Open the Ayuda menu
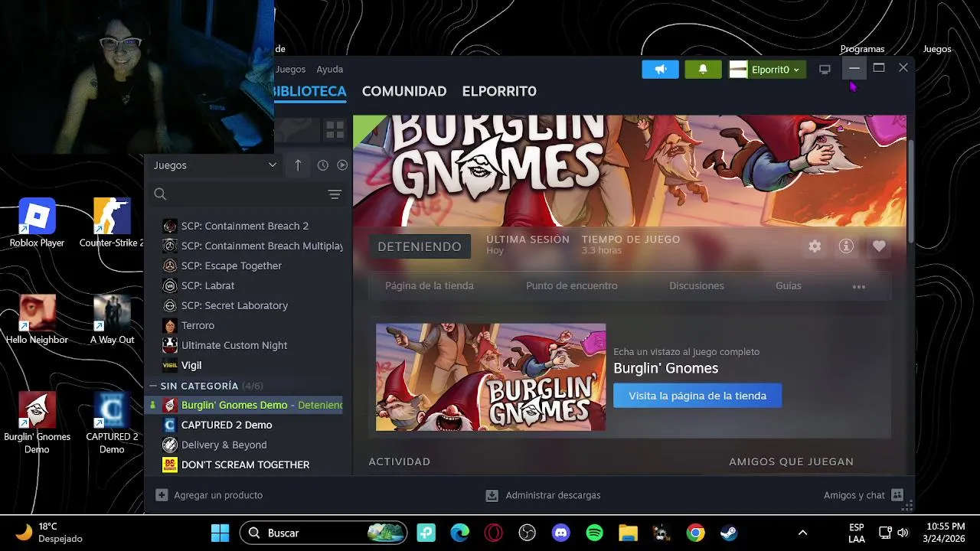Screen dimensions: 980x551 tap(330, 69)
